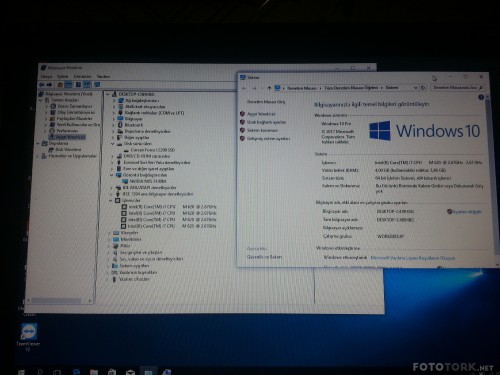Viewport: 500px width, 375px height.
Task: Open TeamViewer 12 desktop shortcut
Action: (28, 337)
